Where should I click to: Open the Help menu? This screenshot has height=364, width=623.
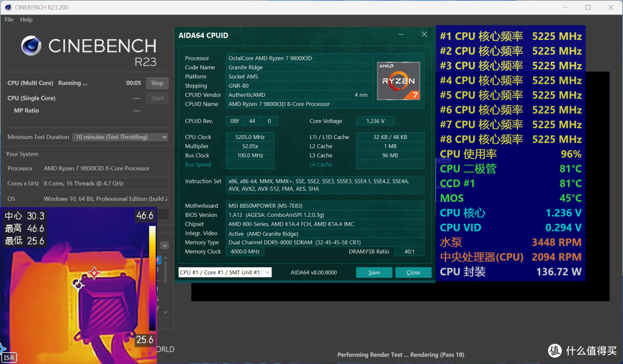[x=26, y=20]
